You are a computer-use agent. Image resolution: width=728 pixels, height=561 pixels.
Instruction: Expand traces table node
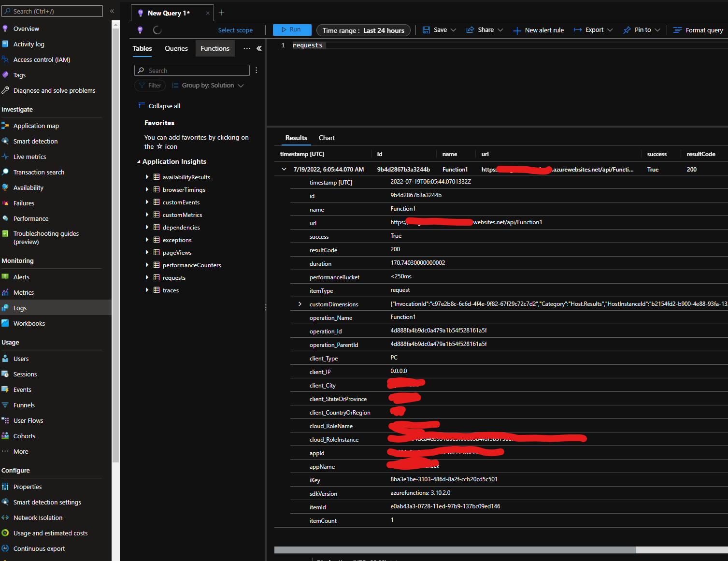[x=147, y=290]
